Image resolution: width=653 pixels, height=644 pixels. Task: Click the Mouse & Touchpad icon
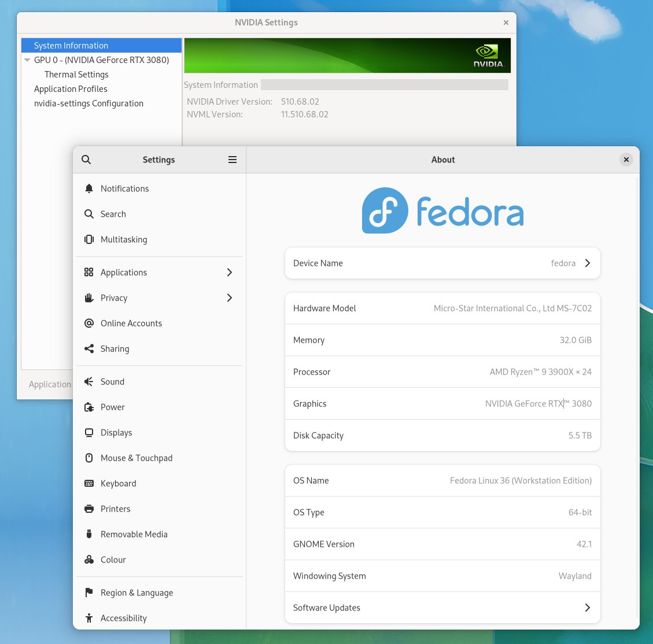[x=88, y=458]
